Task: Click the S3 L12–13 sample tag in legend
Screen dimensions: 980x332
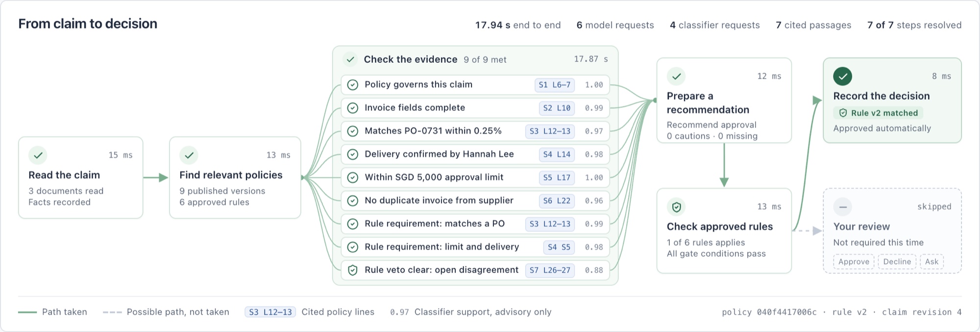Action: click(x=270, y=312)
